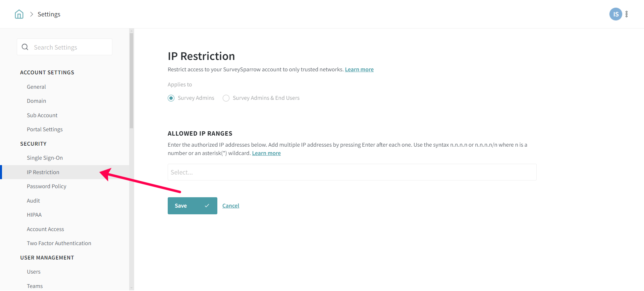Open Two Factor Authentication page
Screen dimensions: 644x291
(59, 243)
